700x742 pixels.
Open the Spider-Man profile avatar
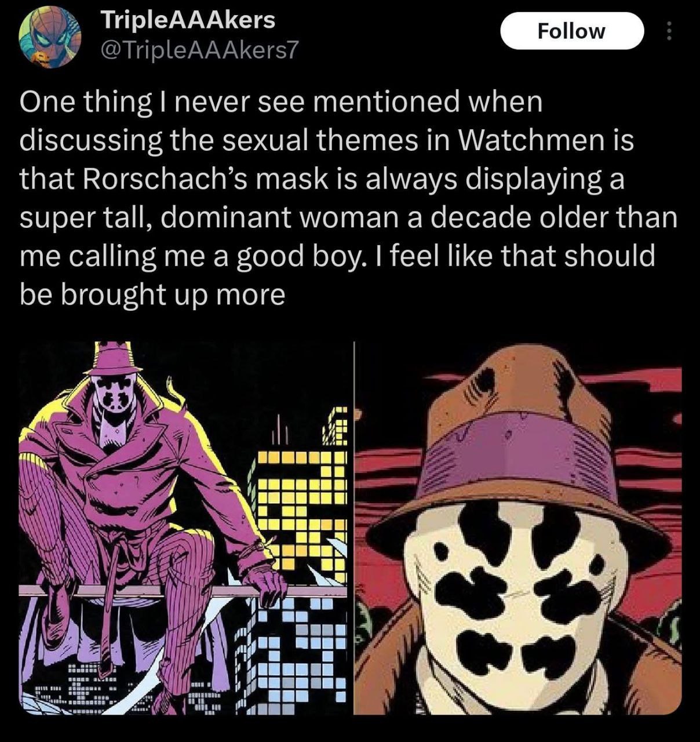(x=50, y=37)
